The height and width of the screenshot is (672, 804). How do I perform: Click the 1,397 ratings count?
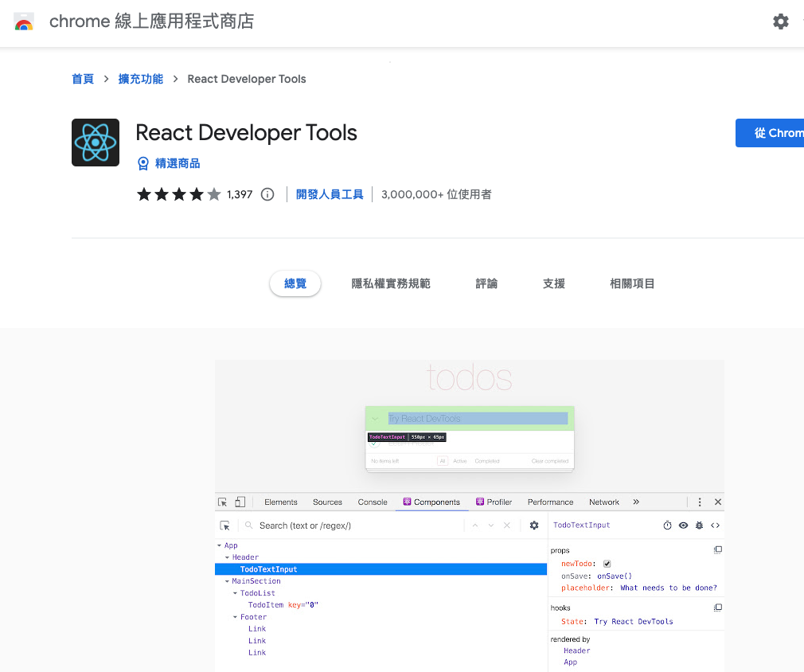tap(240, 194)
